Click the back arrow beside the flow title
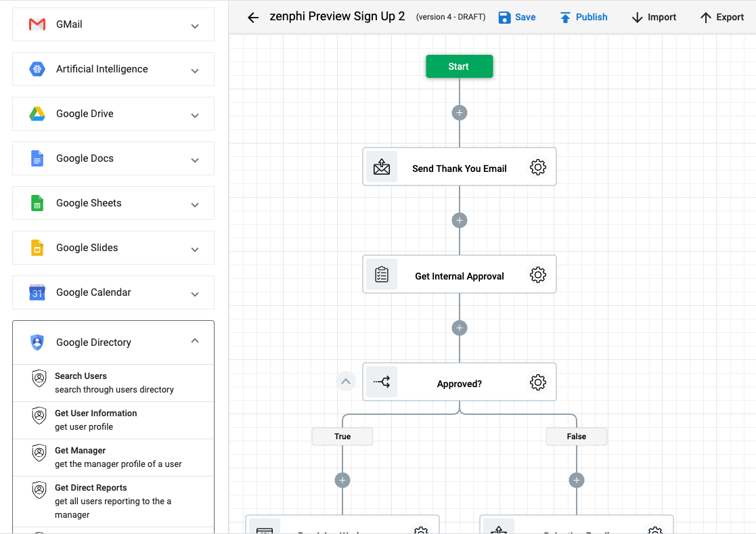This screenshot has width=756, height=534. (x=253, y=18)
